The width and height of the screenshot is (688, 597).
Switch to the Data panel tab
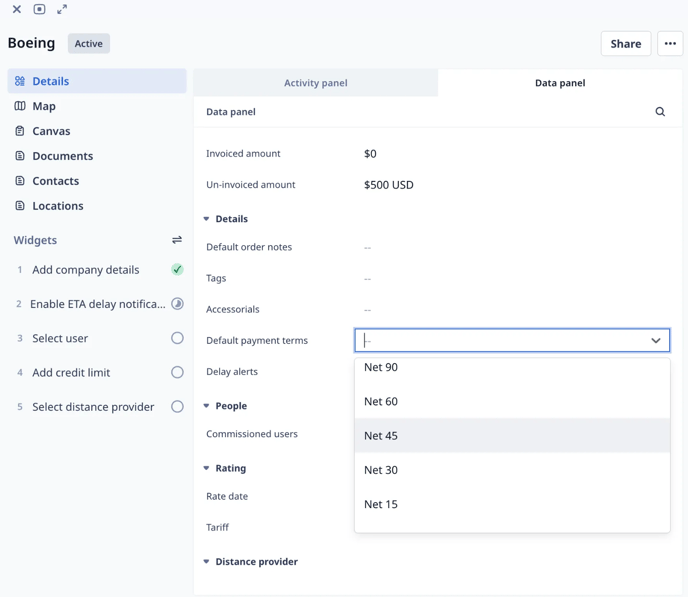tap(560, 83)
